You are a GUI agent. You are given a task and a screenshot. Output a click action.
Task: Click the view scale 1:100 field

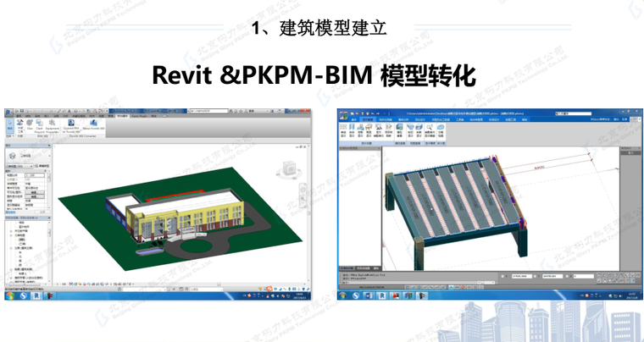[35, 175]
